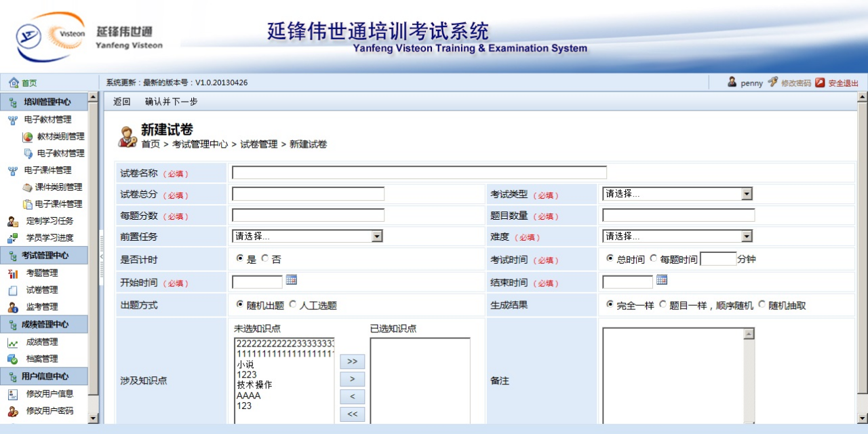The width and height of the screenshot is (868, 434).
Task: Click the icon next to 电子教材管理 sub-item 电子教材管理
Action: click(x=28, y=153)
